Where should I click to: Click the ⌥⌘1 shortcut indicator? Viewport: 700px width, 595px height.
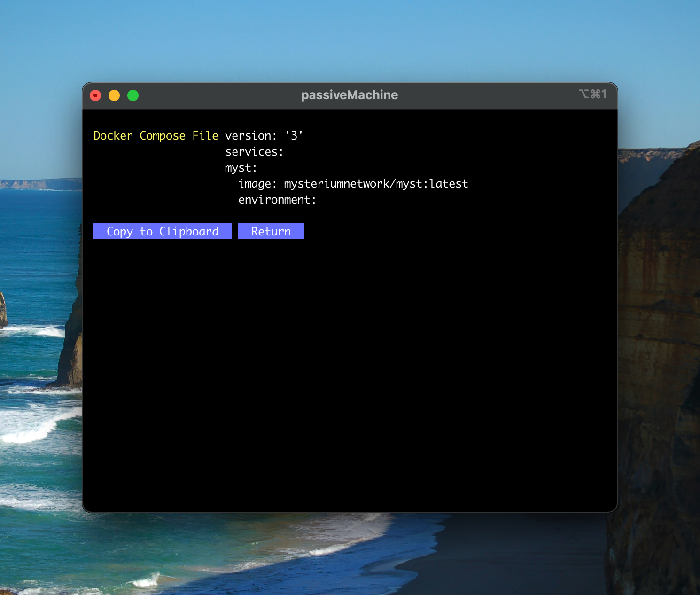[593, 94]
